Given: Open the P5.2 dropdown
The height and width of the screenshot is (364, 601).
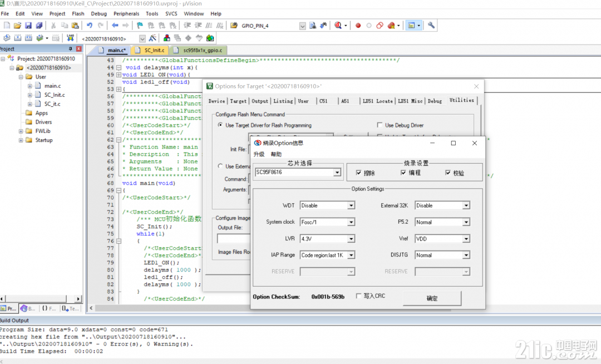Looking at the screenshot, I should tap(466, 222).
